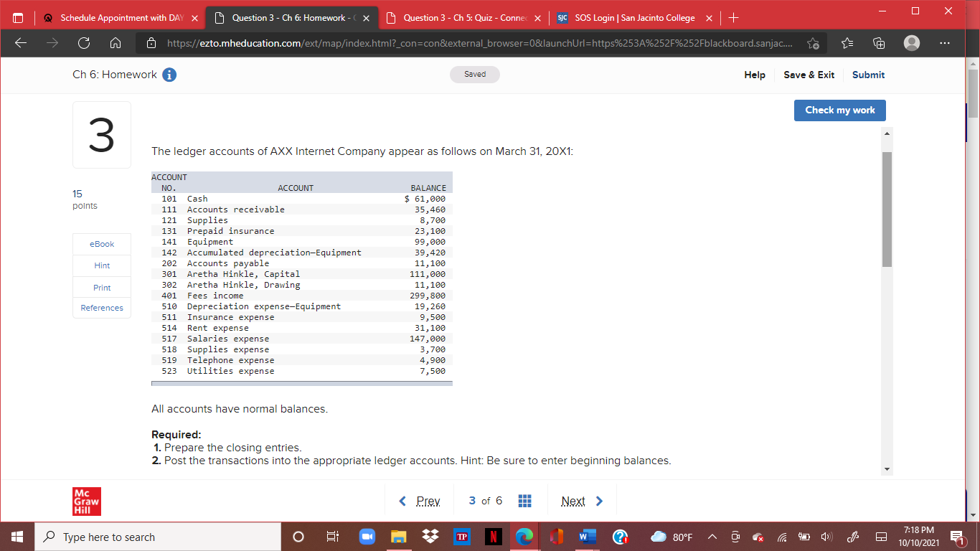This screenshot has height=551, width=980.
Task: Switch to SOS Login San Jacinto tab
Action: pyautogui.click(x=633, y=18)
